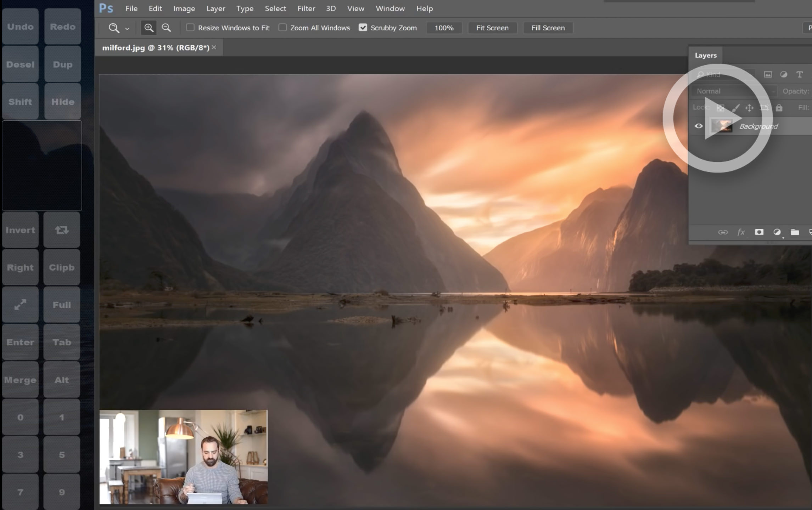Open the Filter menu
Screen dimensions: 812x510
306,8
